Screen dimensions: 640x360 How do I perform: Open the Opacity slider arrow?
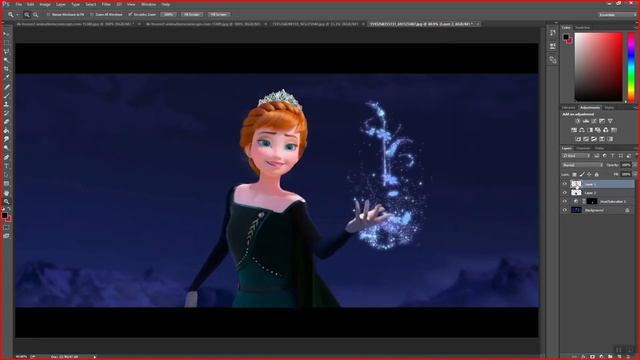(634, 165)
